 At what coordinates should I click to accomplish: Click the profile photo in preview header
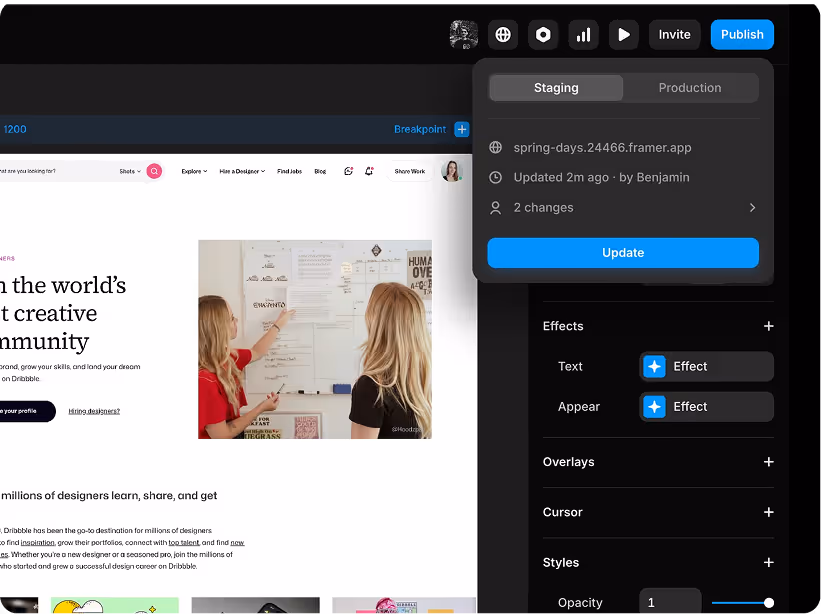pyautogui.click(x=451, y=171)
